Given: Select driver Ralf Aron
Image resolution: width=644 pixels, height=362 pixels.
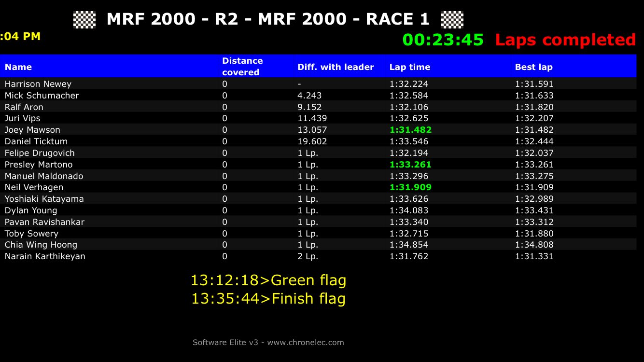Looking at the screenshot, I should (x=24, y=107).
